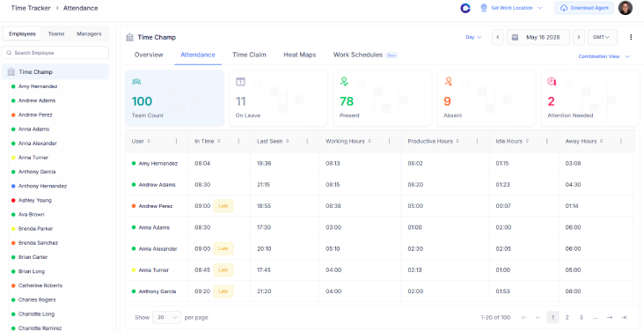Click Andrew Perez in the table

(x=155, y=206)
